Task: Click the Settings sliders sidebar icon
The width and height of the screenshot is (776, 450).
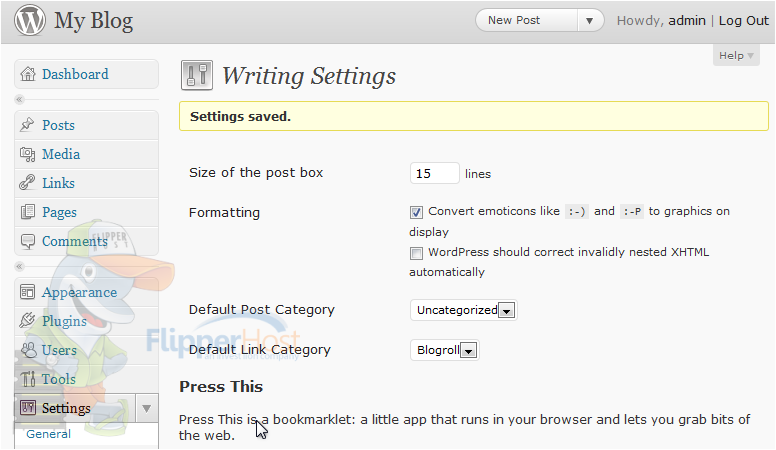Action: point(28,408)
